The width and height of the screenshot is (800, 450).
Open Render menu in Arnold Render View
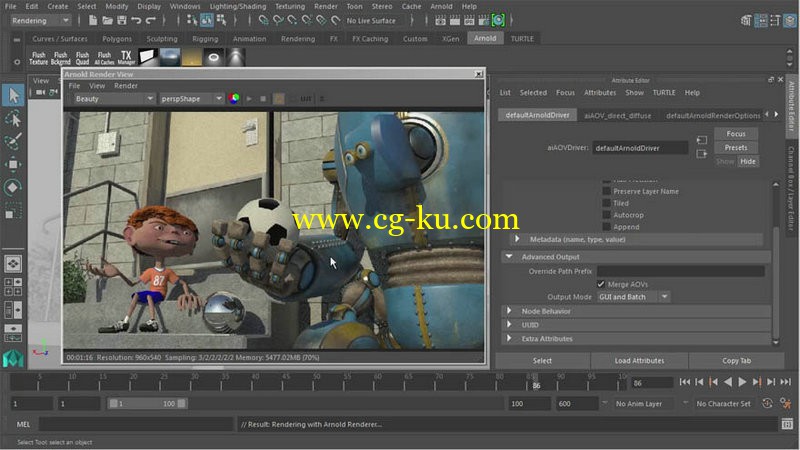click(126, 86)
